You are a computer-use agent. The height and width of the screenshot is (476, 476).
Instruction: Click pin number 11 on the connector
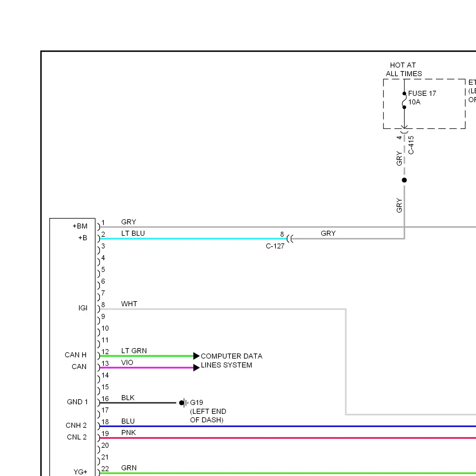tap(105, 340)
